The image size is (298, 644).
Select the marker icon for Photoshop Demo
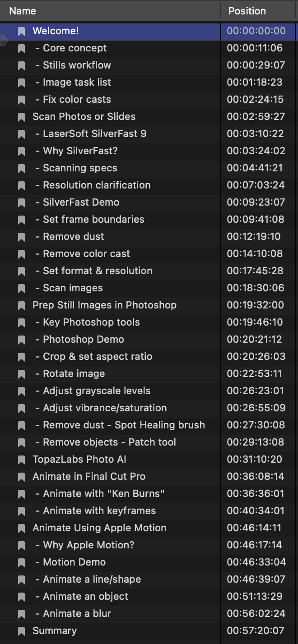pos(21,340)
